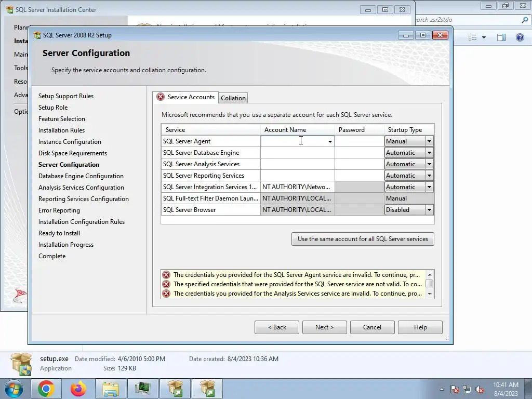Click Database Engine account name field

pos(298,153)
